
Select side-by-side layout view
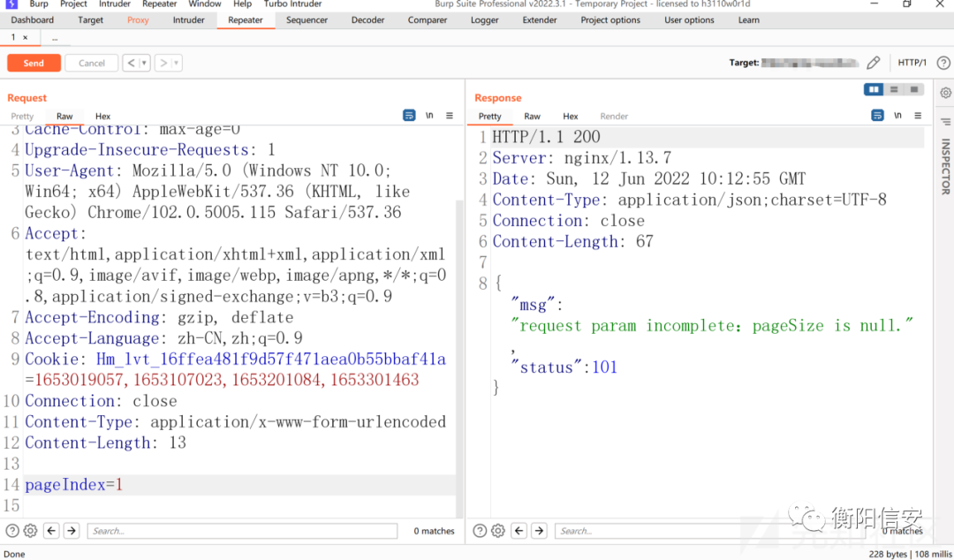coord(874,89)
